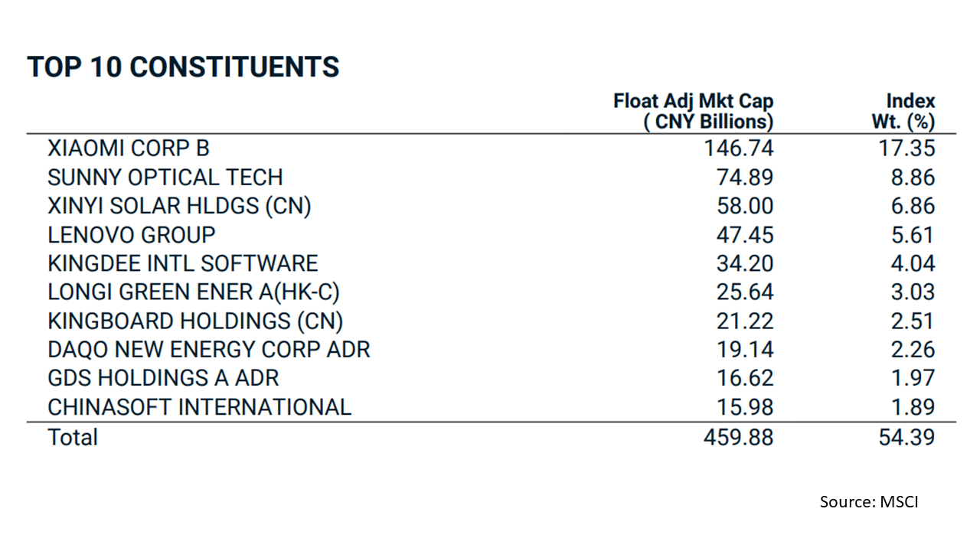
Task: Click the Source: MSCI caption
Action: [x=868, y=502]
